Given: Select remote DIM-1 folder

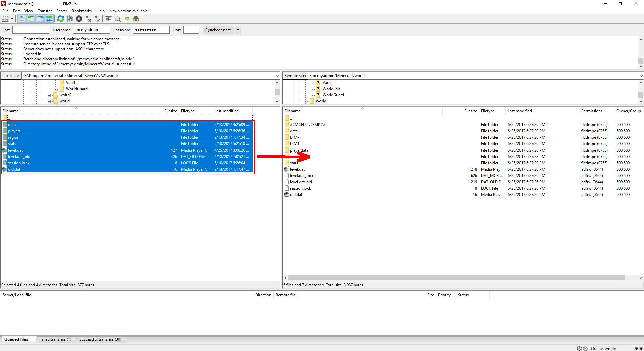Looking at the screenshot, I should point(463,137).
